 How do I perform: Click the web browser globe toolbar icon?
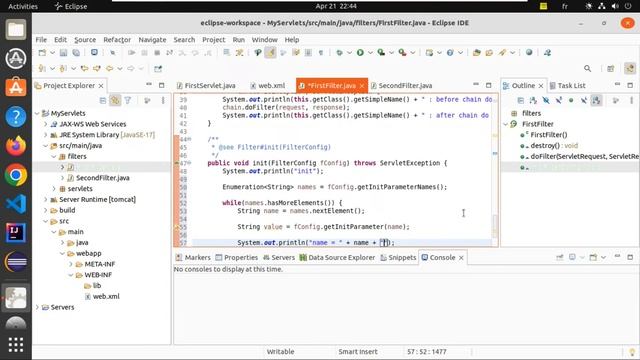pos(529,53)
